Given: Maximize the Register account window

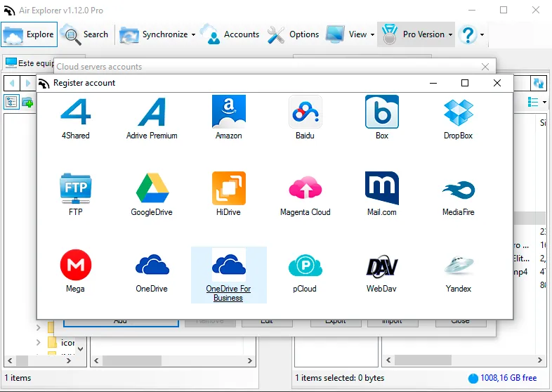Looking at the screenshot, I should (465, 83).
